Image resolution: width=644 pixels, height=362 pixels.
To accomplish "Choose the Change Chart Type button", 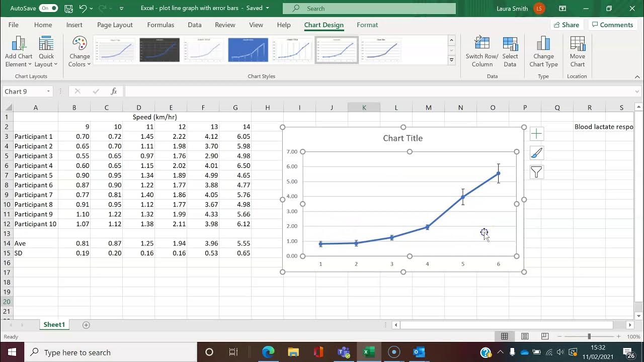I will [543, 51].
